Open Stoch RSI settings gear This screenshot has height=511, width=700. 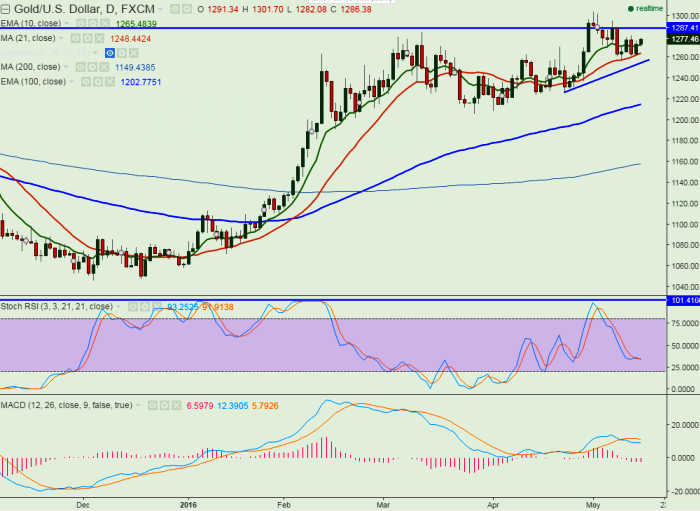click(145, 307)
